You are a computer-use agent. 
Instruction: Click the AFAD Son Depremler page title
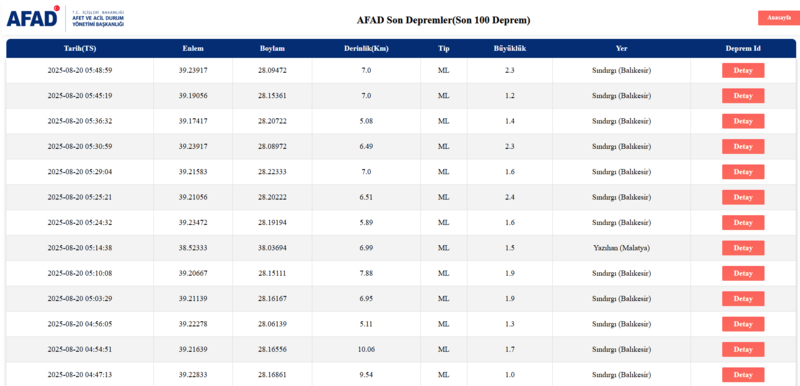coord(443,20)
